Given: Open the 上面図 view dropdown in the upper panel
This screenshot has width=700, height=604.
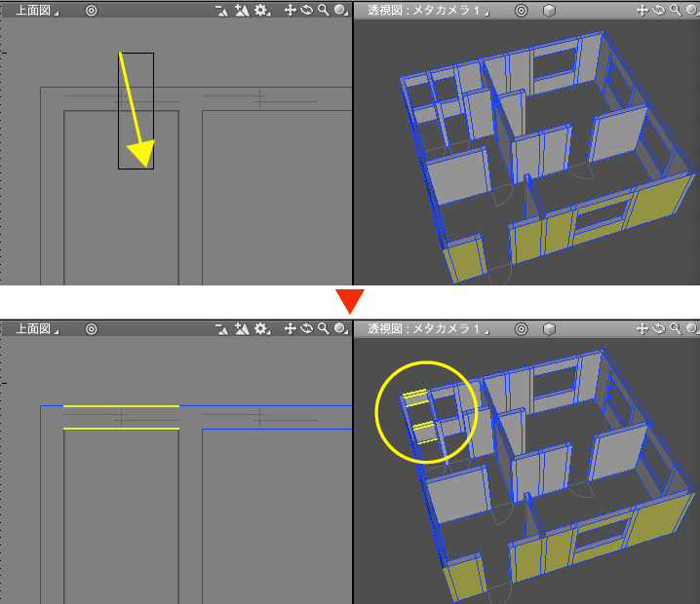Looking at the screenshot, I should tap(37, 11).
